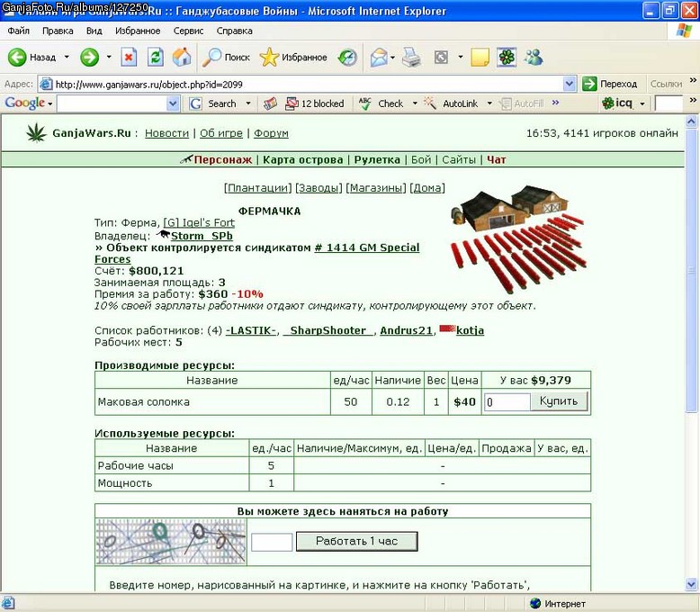This screenshot has width=700, height=612.
Task: Click the page vertical scrollbar thumb
Action: 691,270
